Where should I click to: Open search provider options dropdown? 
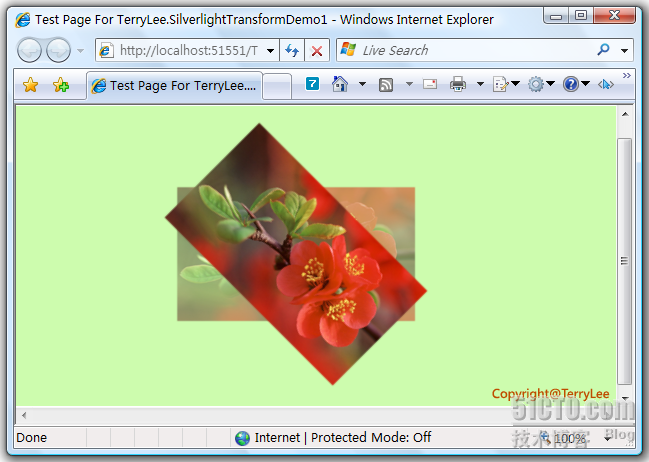point(624,51)
